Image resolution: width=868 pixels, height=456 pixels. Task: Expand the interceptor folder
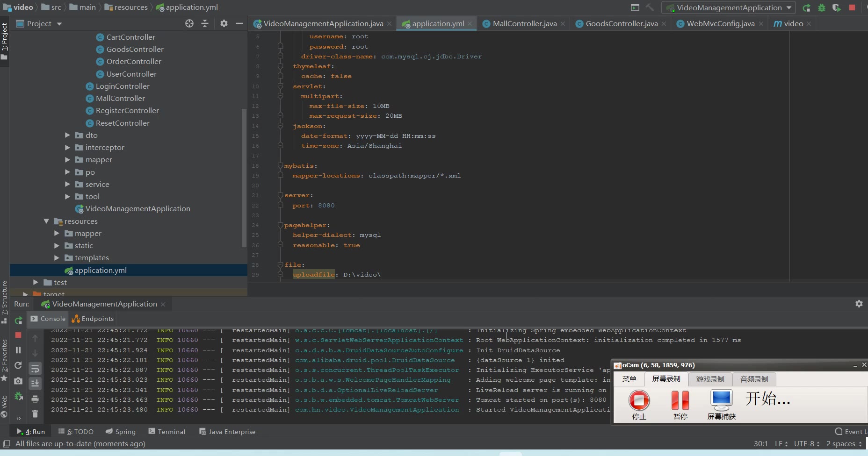tap(67, 148)
